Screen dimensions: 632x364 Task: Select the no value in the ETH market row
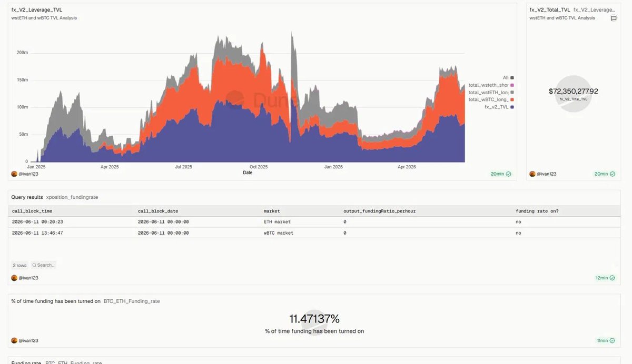519,221
